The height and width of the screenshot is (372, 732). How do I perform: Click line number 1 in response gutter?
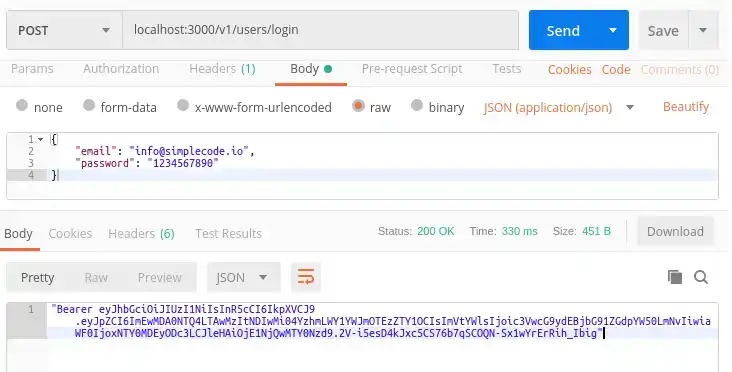[x=31, y=309]
